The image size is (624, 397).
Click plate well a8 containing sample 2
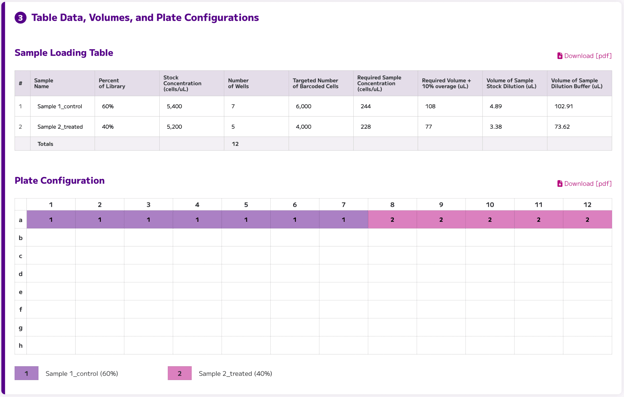click(392, 220)
